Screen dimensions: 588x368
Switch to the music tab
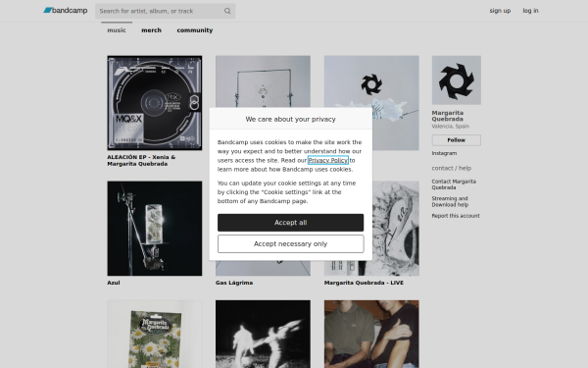tap(117, 30)
